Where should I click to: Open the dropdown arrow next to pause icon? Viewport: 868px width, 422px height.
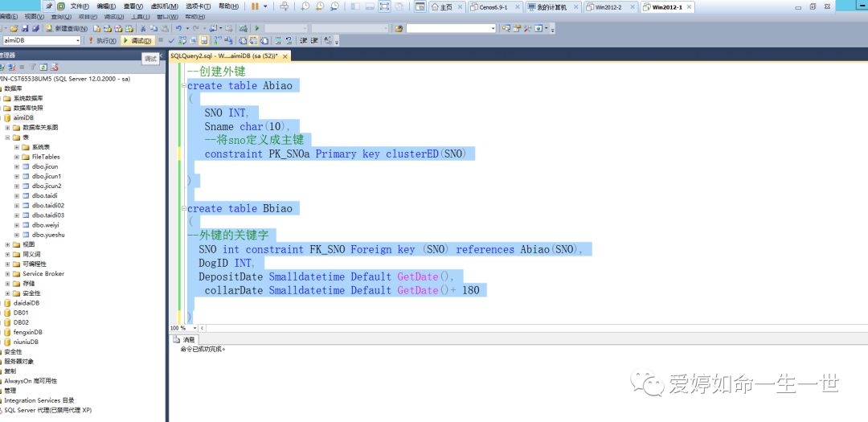265,6
